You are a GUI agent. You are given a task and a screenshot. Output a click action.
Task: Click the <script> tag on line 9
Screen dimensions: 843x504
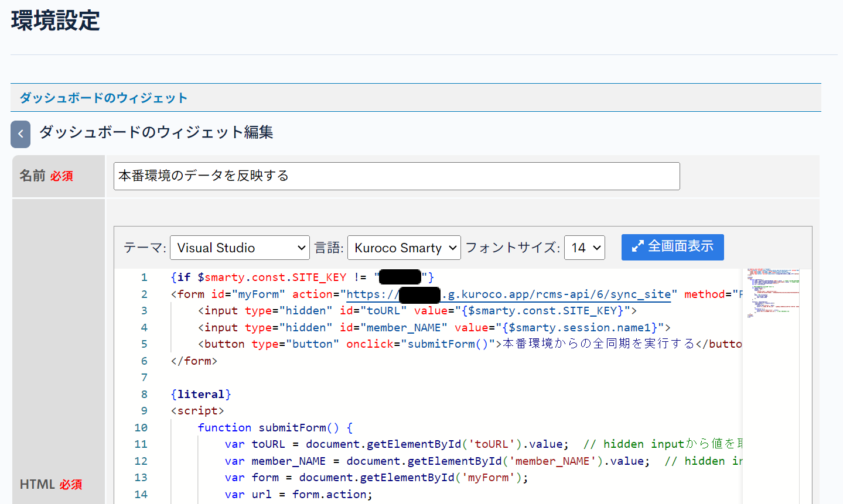(197, 411)
